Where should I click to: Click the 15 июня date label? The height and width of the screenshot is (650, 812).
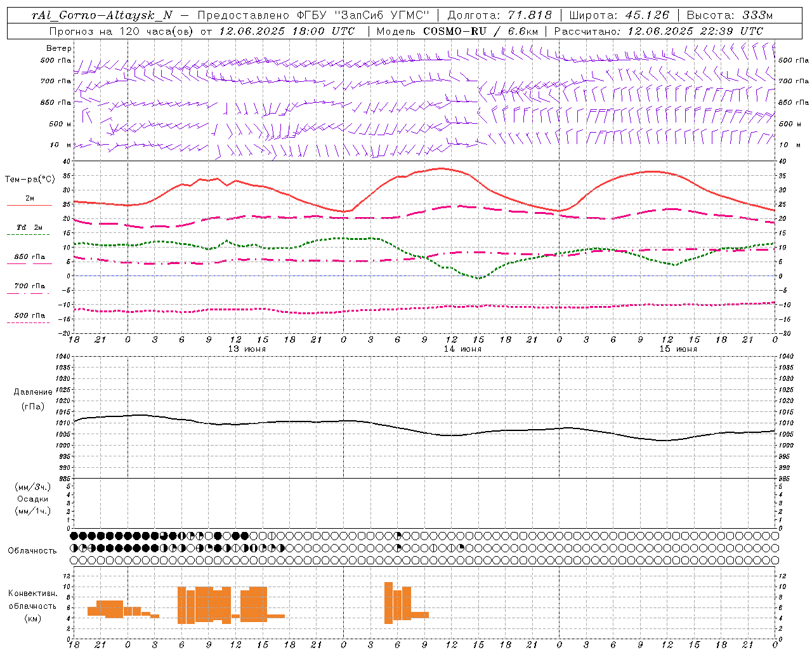[x=678, y=349]
